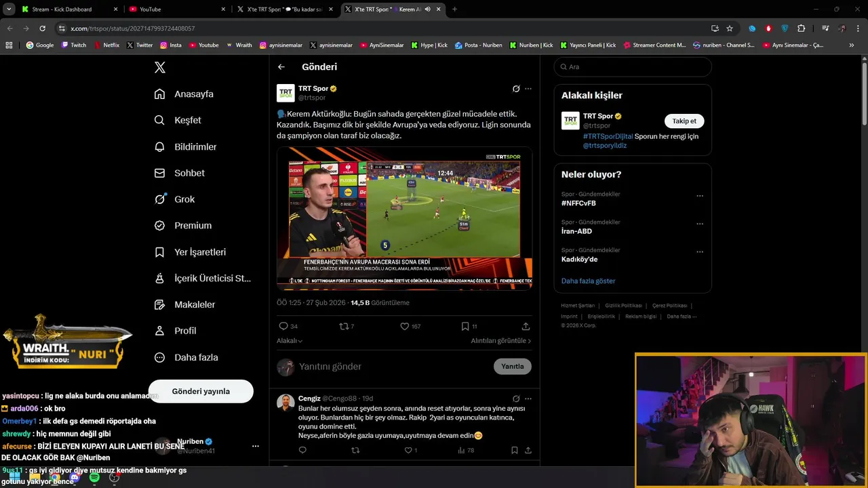Open Nuriben account menu dots
Image resolution: width=868 pixels, height=488 pixels.
pos(255,446)
